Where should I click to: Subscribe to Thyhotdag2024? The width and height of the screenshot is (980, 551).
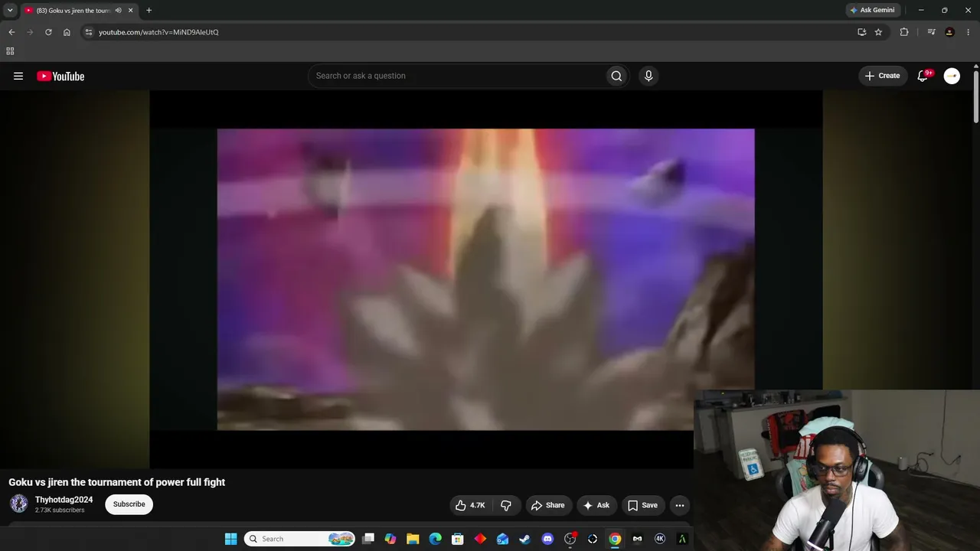coord(129,504)
